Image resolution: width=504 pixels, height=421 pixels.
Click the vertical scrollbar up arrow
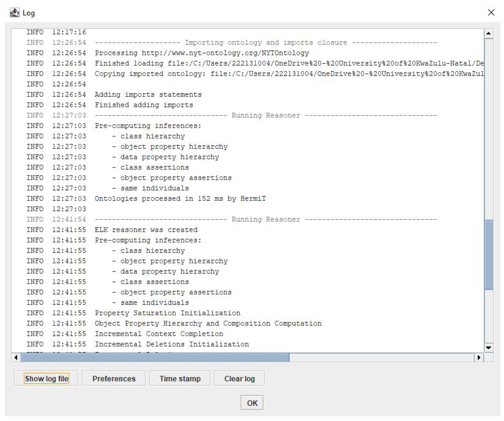pos(488,34)
